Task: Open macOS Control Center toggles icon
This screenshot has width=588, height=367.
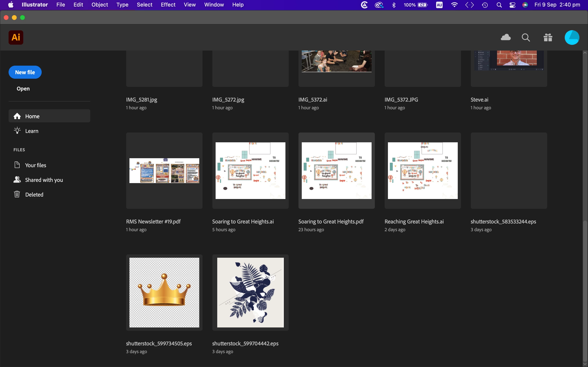Action: (x=512, y=5)
